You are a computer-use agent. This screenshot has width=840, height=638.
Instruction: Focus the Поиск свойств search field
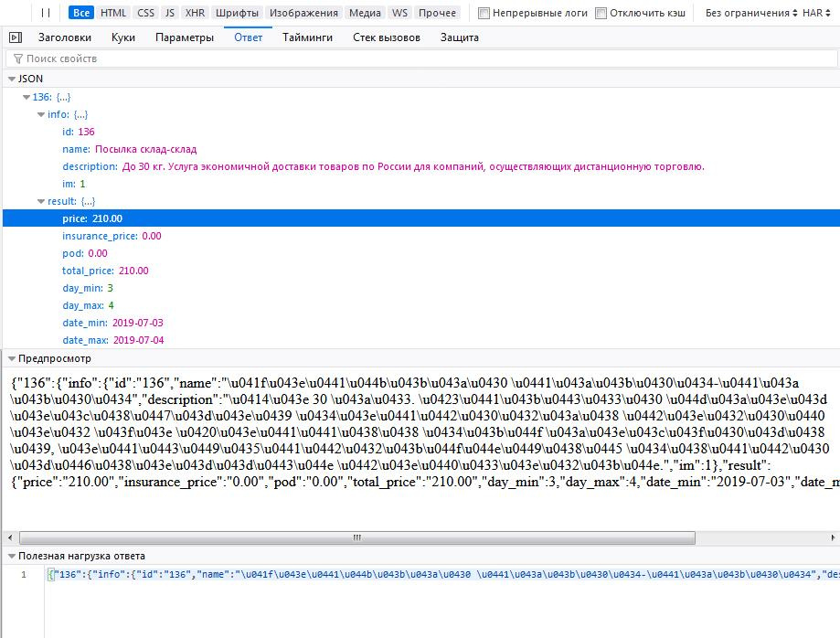tap(422, 58)
